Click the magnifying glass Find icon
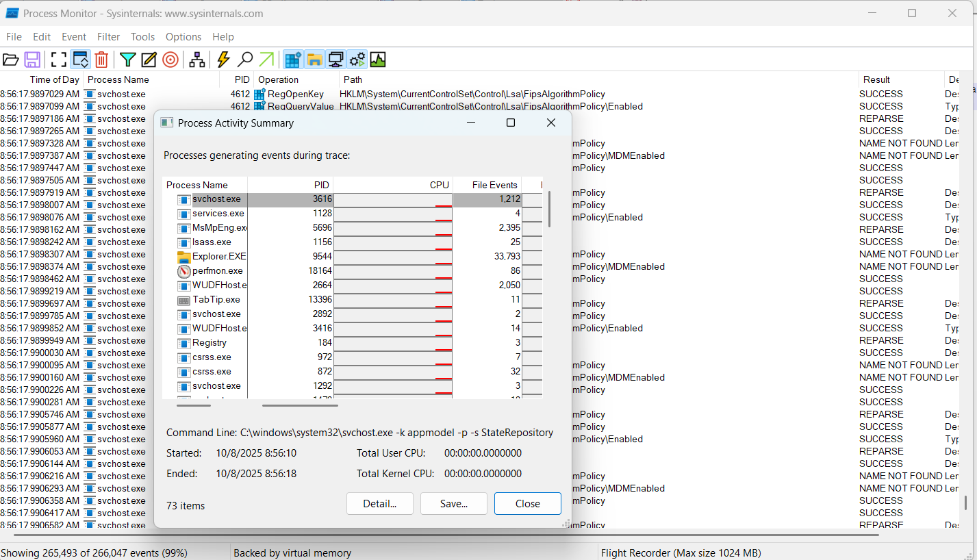 coord(245,60)
